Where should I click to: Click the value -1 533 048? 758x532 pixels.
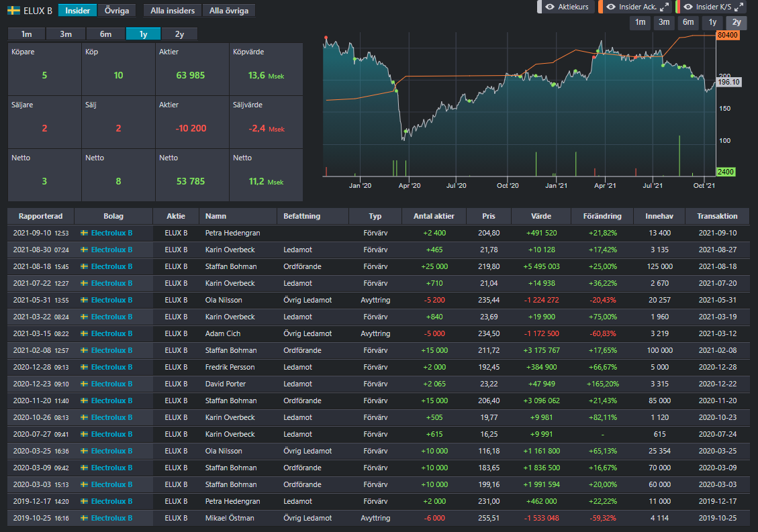pos(541,518)
